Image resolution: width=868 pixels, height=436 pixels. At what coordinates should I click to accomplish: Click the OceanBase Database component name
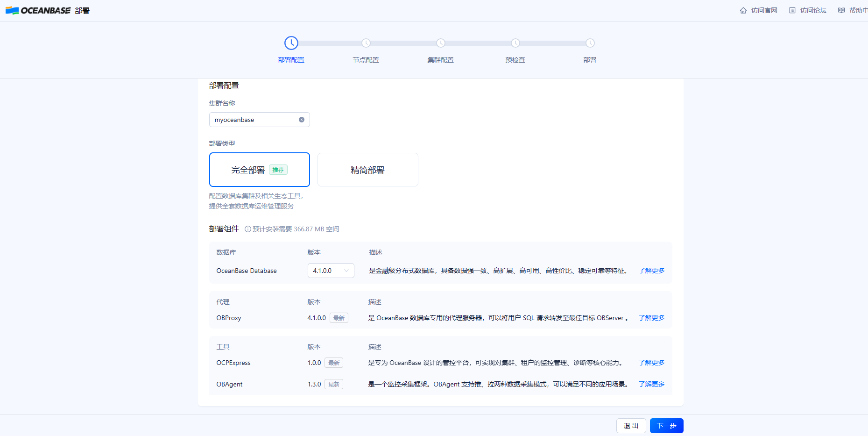pyautogui.click(x=247, y=271)
